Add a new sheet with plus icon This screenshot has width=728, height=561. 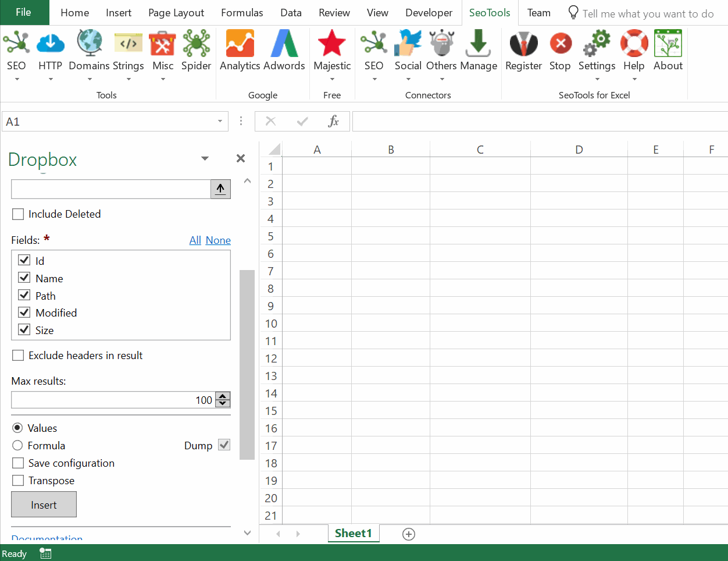pos(409,534)
